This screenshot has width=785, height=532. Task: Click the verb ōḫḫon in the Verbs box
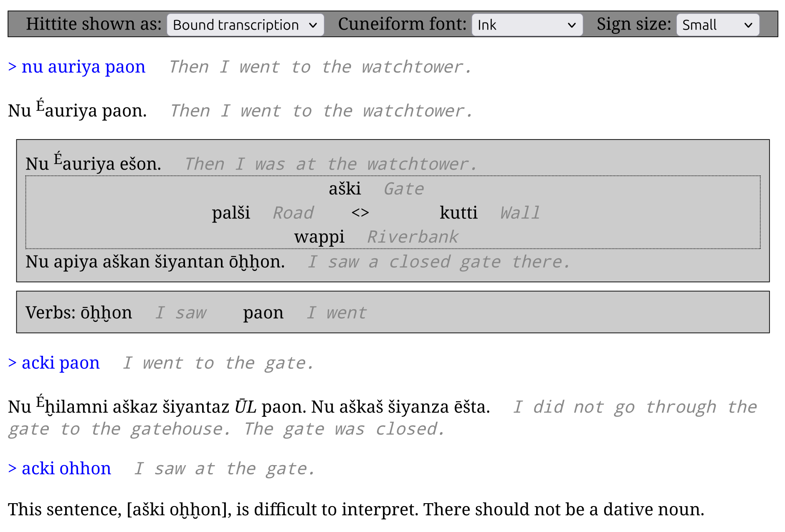click(x=106, y=313)
